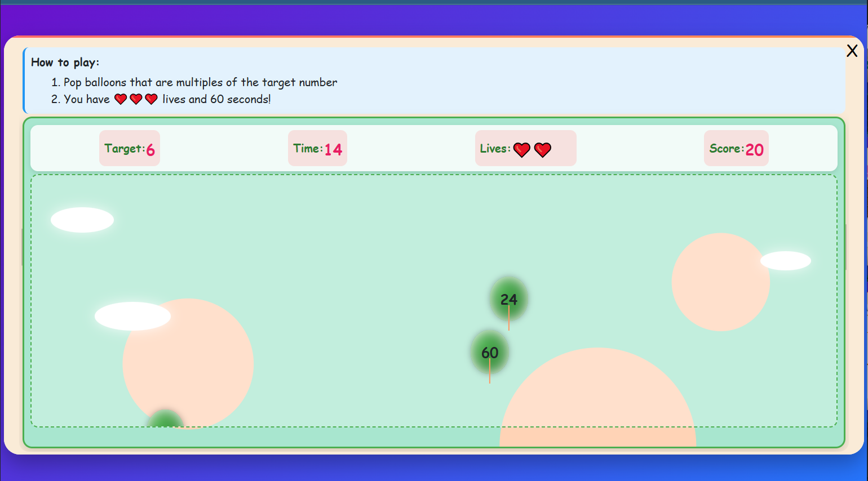Click the second heart in the Lives display
The width and height of the screenshot is (868, 481).
pyautogui.click(x=542, y=149)
